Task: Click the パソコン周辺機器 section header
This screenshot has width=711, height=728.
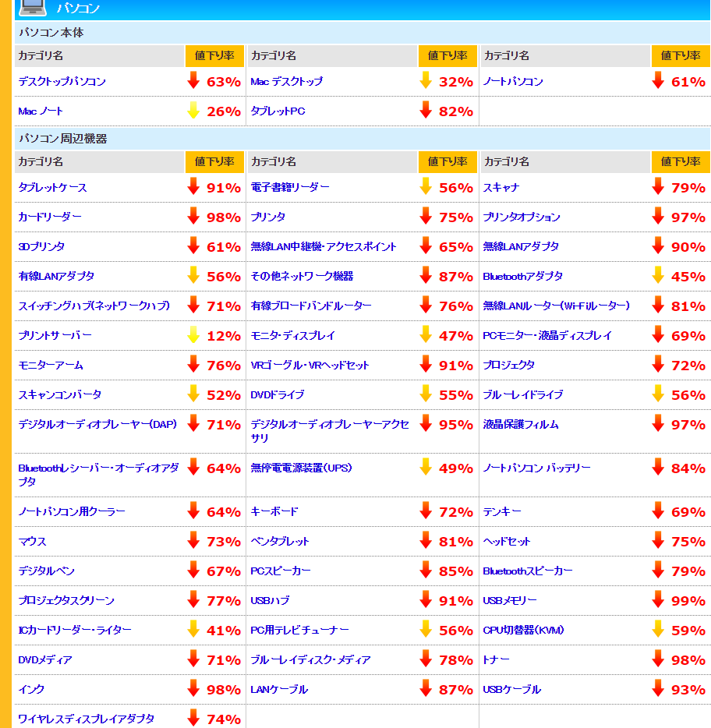Action: click(x=62, y=139)
